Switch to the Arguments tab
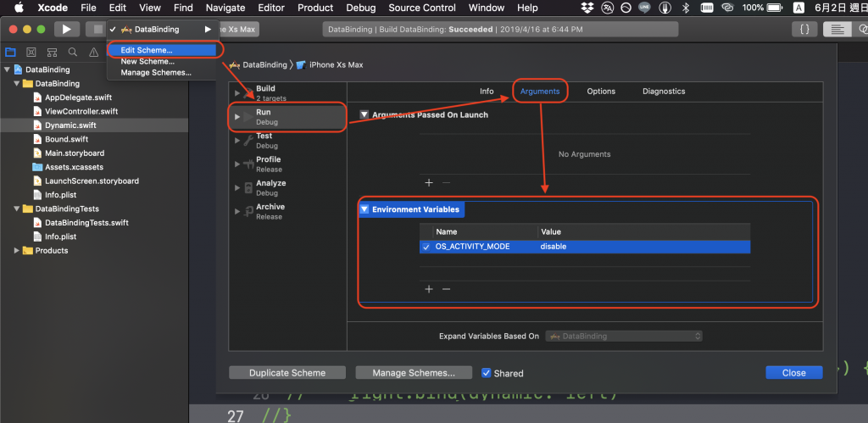Image resolution: width=868 pixels, height=423 pixels. click(x=540, y=92)
